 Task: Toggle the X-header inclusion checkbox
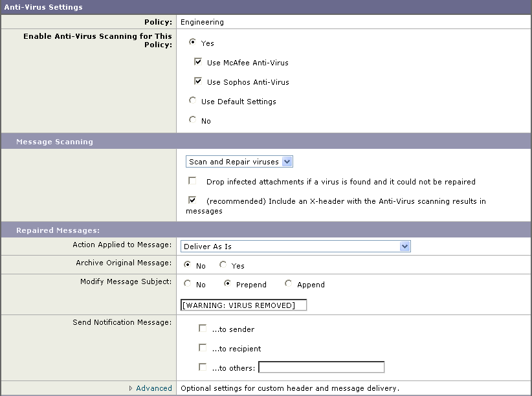pos(192,200)
